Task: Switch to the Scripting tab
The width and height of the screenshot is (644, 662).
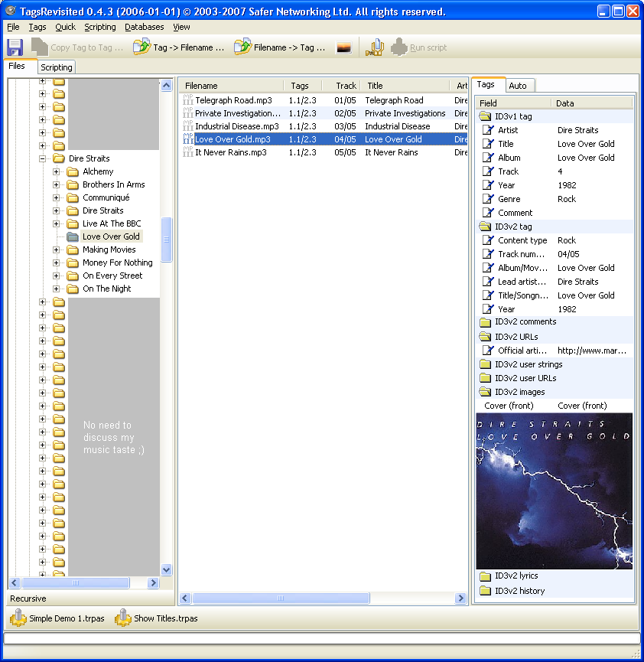Action: [x=56, y=67]
